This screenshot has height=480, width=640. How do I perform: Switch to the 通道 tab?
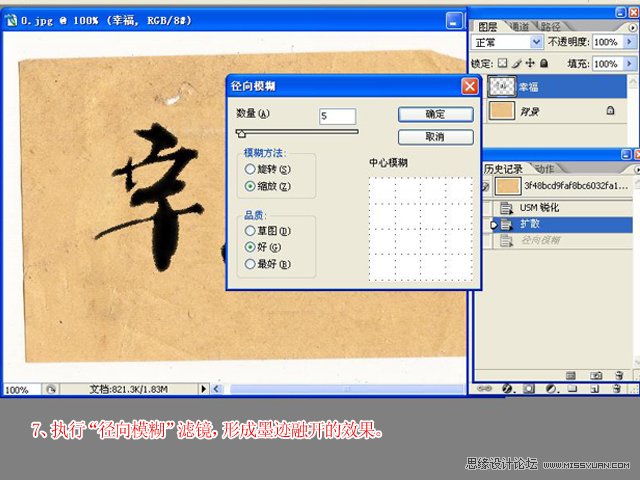pos(519,27)
